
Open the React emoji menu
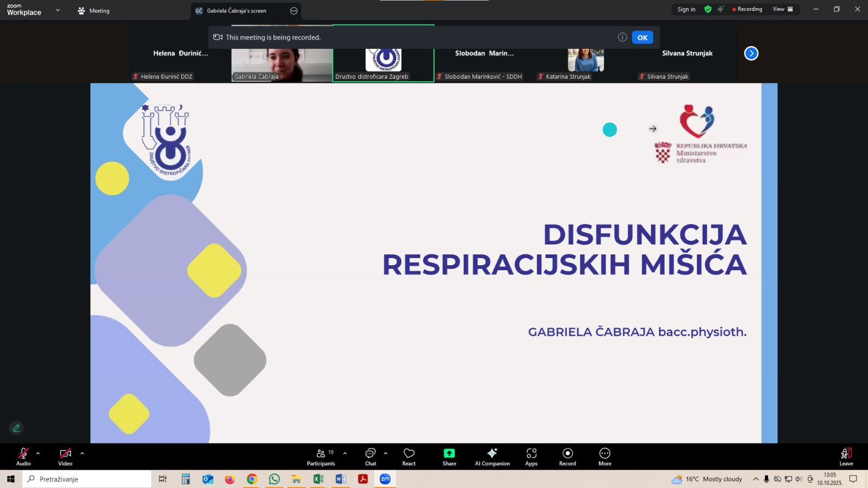[409, 456]
